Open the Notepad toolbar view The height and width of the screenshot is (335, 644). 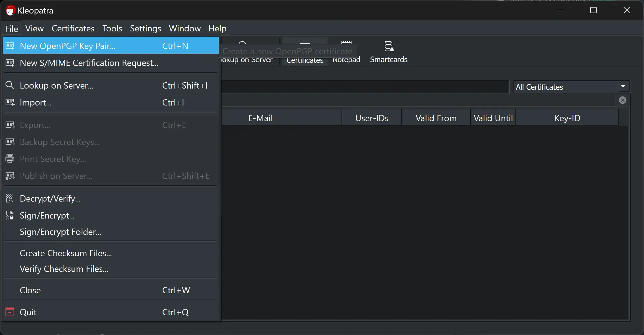pos(346,52)
